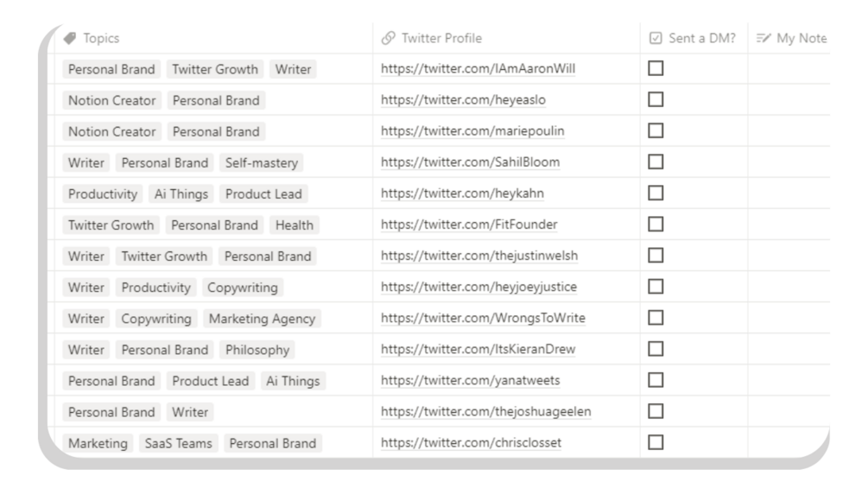
Task: Check Sent a DM for IAmAaronWill row
Action: [656, 69]
